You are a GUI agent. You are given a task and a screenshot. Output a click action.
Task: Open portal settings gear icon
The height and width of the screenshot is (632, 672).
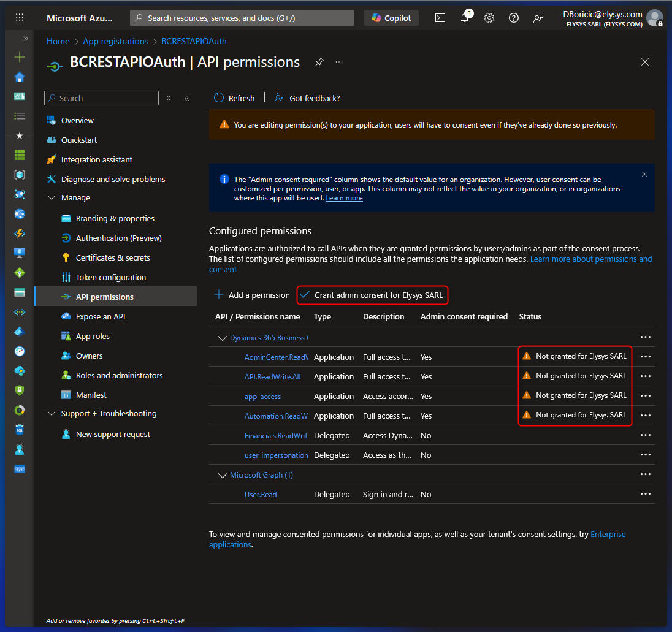click(489, 18)
